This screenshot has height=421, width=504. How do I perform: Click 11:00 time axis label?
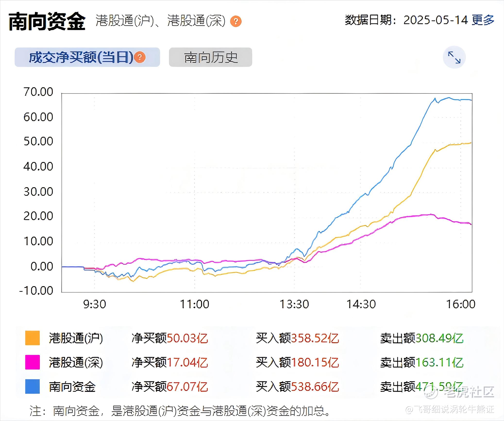(194, 304)
